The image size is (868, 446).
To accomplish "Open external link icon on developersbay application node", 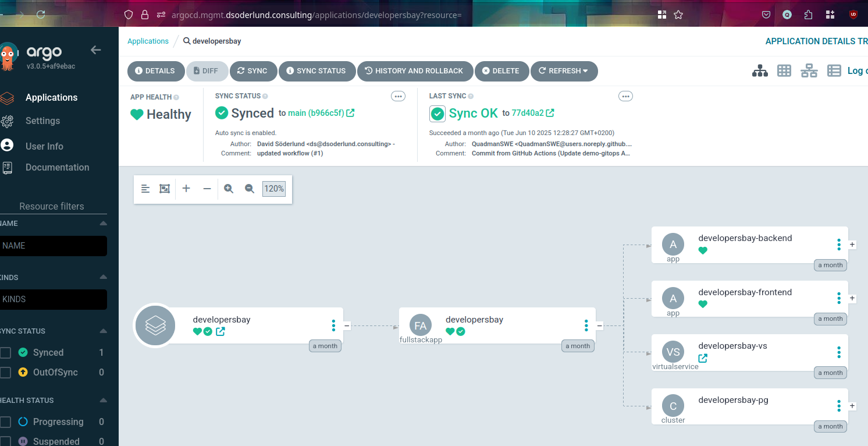I will pos(220,332).
